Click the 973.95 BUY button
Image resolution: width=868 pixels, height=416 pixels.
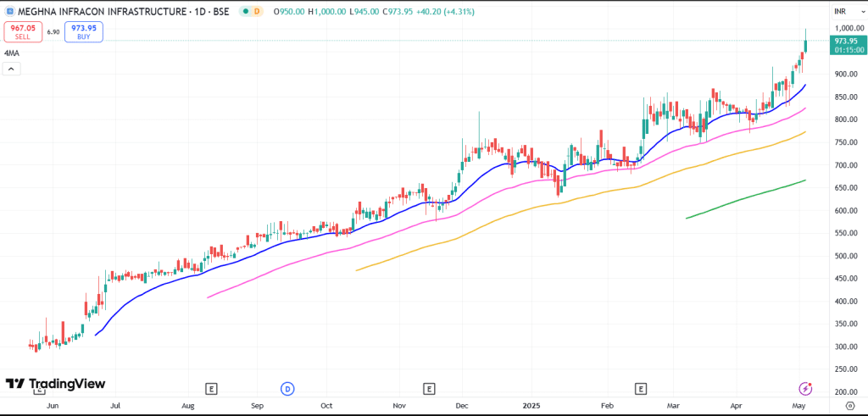tap(84, 32)
